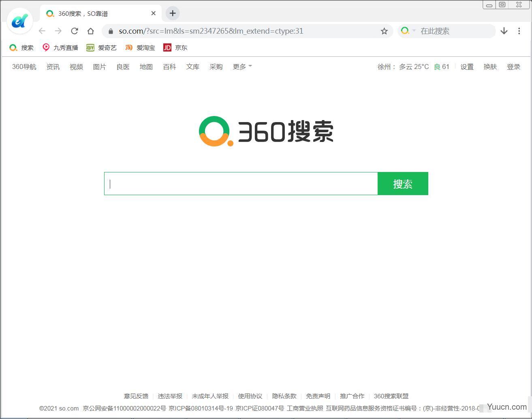Image resolution: width=532 pixels, height=419 pixels.
Task: Open the 京ICP备08010314号-19 link
Action: pos(201,408)
